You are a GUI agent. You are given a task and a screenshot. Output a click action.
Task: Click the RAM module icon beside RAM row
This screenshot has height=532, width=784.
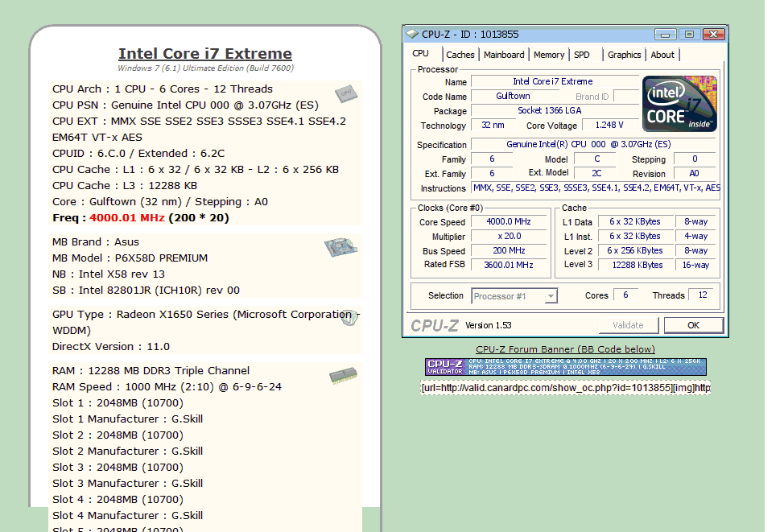(344, 376)
